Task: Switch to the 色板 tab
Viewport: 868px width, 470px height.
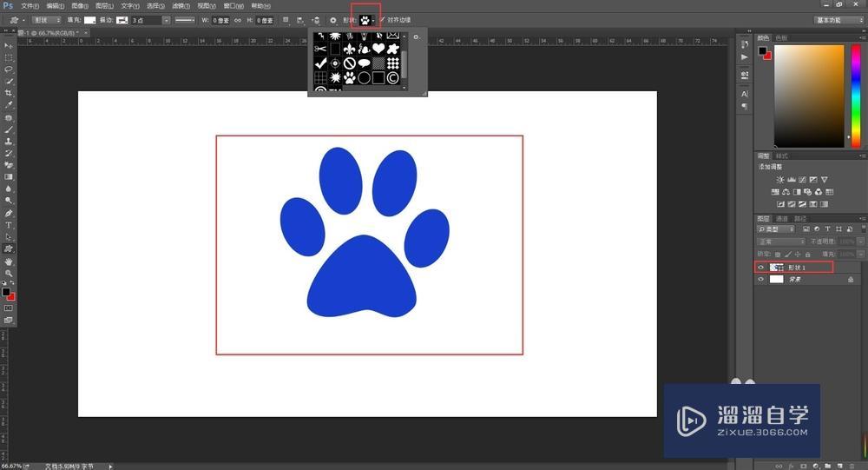Action: point(781,37)
